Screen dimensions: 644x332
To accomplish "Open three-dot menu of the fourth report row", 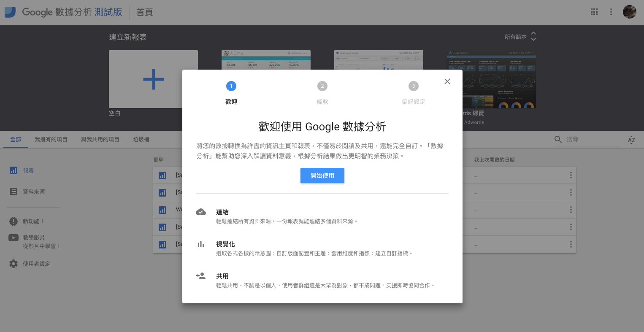I will [x=571, y=227].
